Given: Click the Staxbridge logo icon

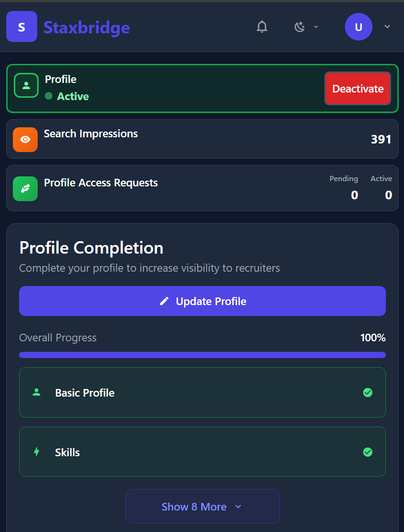Looking at the screenshot, I should [x=21, y=26].
